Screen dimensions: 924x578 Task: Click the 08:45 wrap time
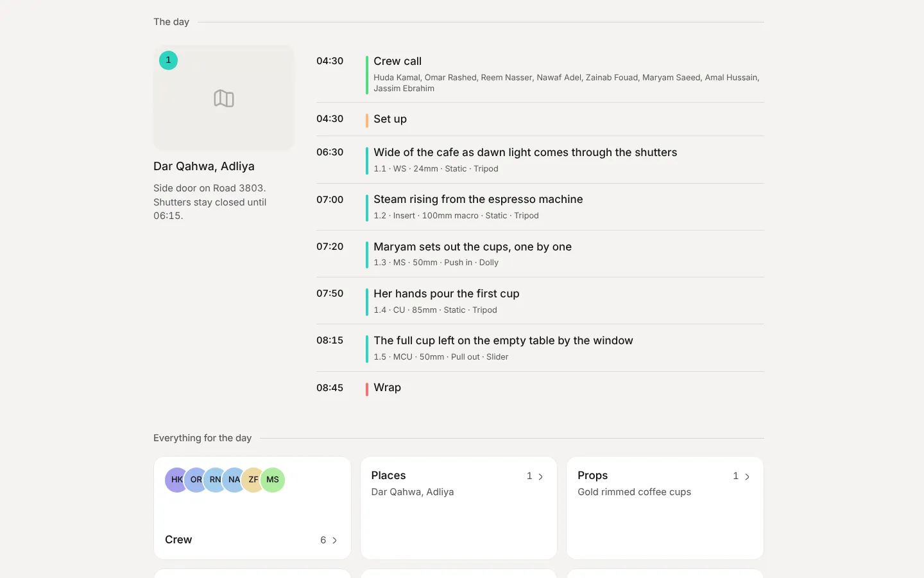(x=330, y=388)
